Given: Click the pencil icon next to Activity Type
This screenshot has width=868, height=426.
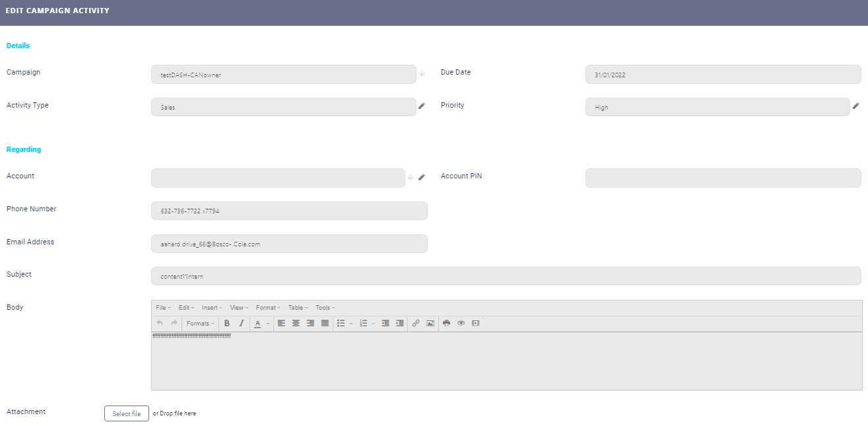Looking at the screenshot, I should pos(422,106).
